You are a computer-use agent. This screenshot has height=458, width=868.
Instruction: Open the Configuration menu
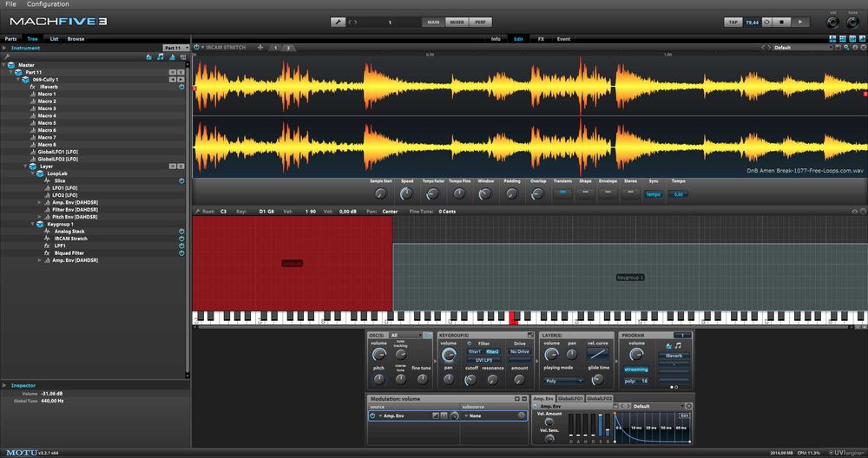tap(48, 3)
